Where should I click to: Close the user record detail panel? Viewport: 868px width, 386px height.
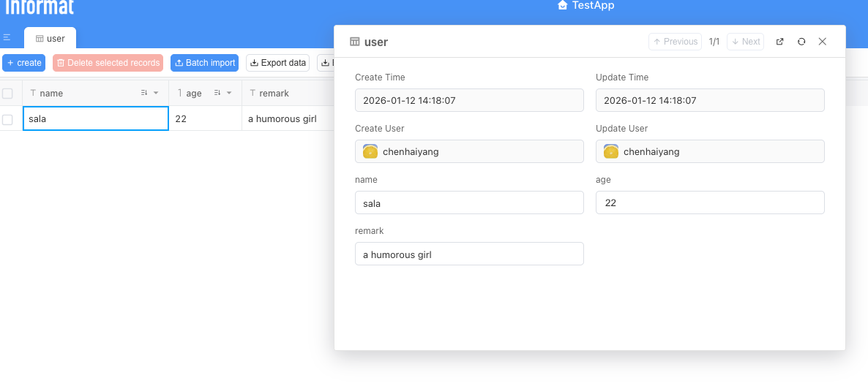[823, 42]
